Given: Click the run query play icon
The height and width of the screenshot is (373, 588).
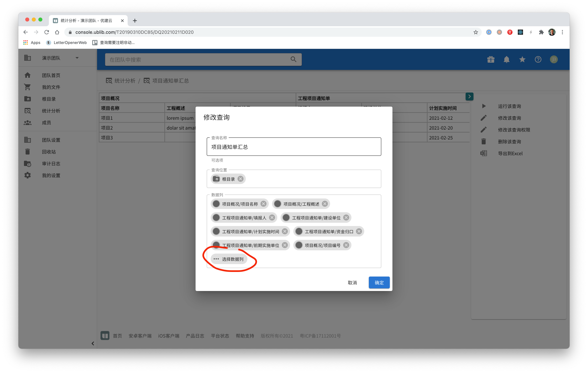Looking at the screenshot, I should (x=484, y=106).
